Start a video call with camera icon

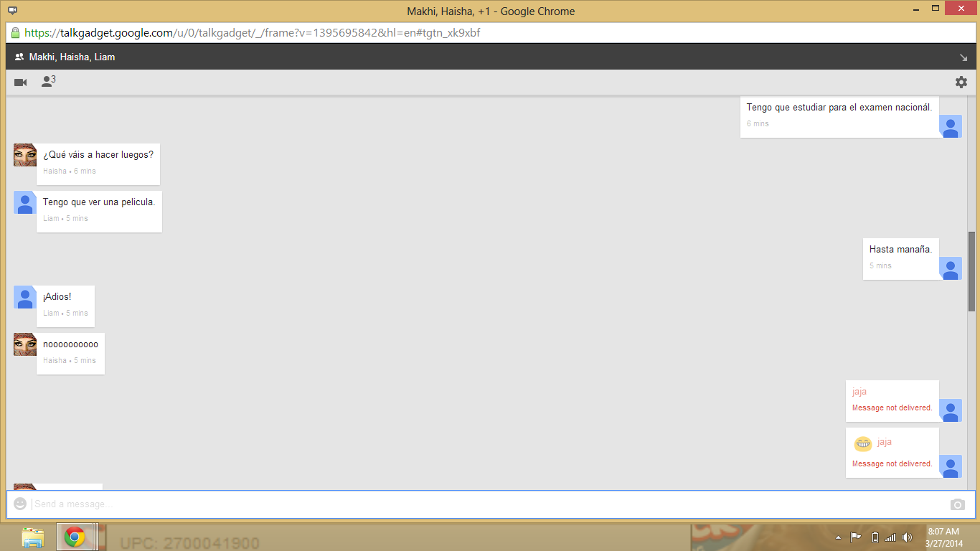[x=20, y=83]
